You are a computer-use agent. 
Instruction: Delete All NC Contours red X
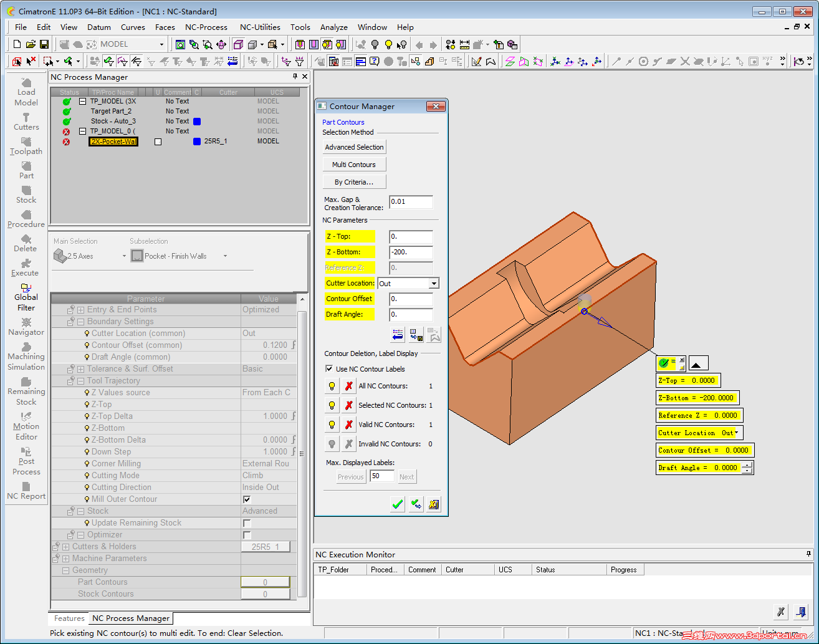click(349, 386)
